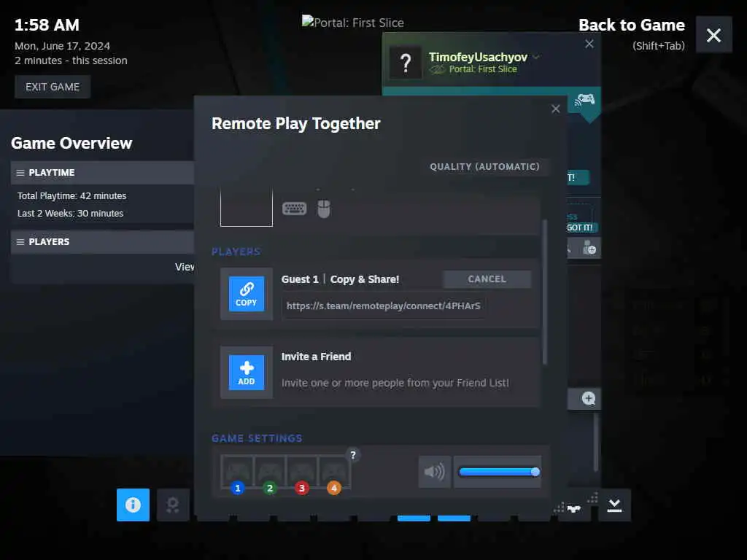747x560 pixels.
Task: Open the info panel button in bottom bar
Action: coord(133,505)
